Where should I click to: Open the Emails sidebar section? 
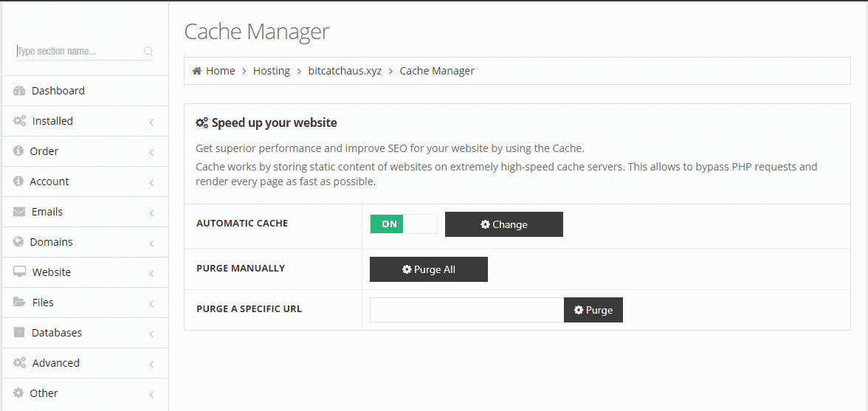point(86,212)
